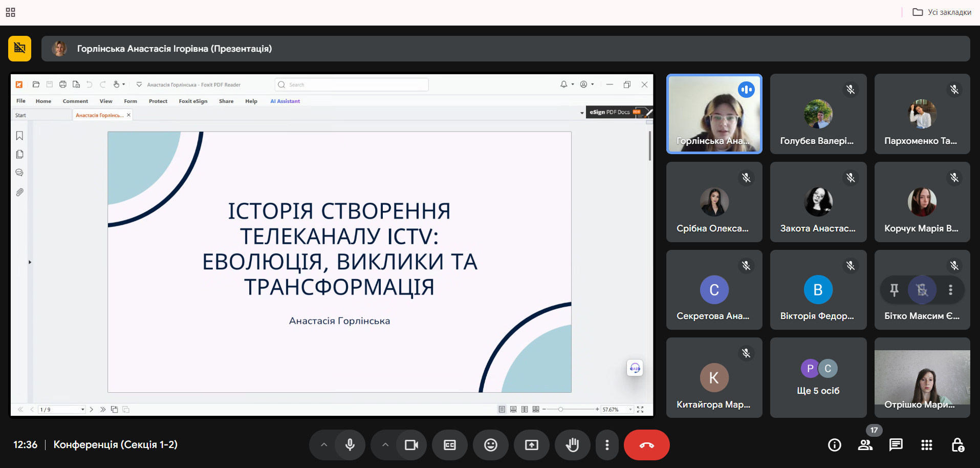Open browser tab groups grid icon
Screen dimensions: 980x468
point(10,12)
